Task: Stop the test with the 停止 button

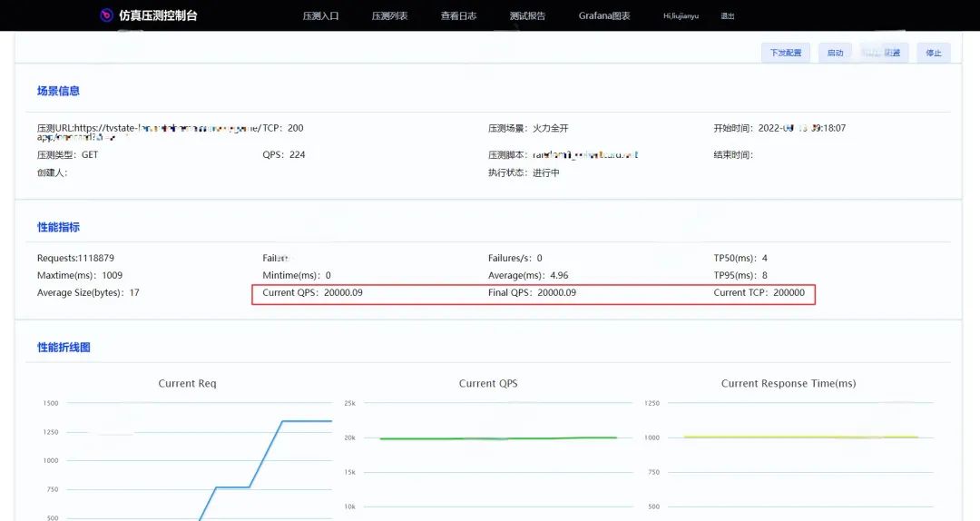Action: [x=934, y=53]
